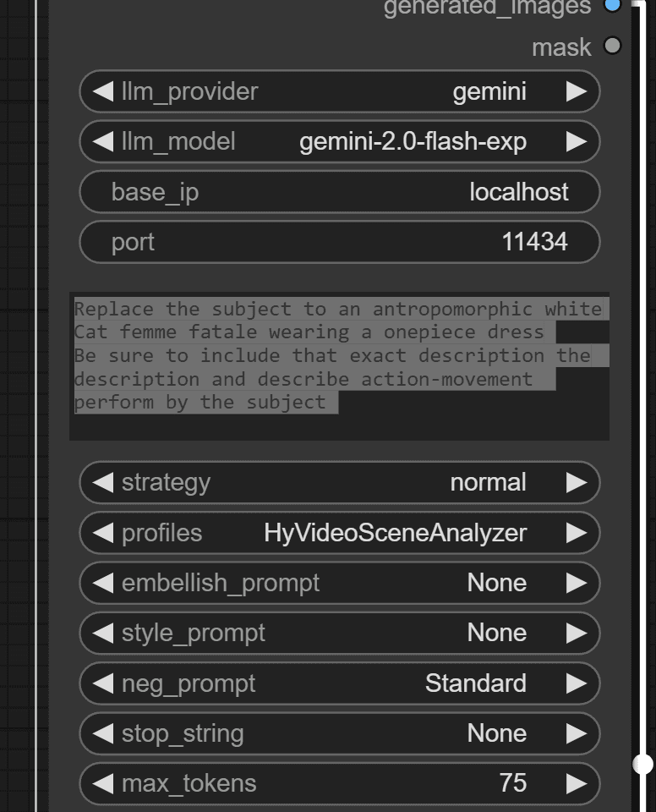Open the neg_prompt dropdown showing Standard

pos(338,683)
